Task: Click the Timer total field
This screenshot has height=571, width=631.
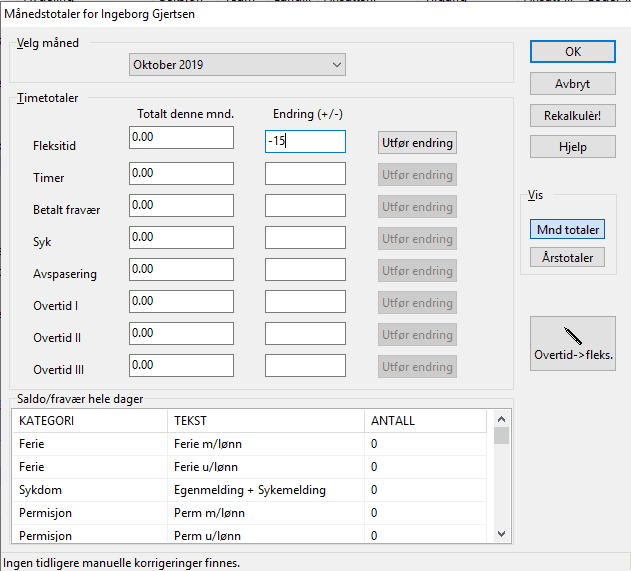Action: [x=181, y=174]
